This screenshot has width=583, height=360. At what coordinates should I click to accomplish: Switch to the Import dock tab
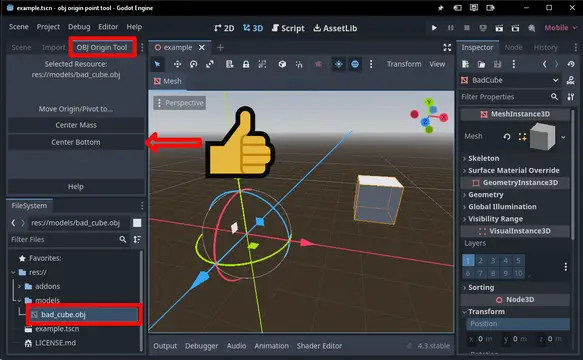coord(53,48)
